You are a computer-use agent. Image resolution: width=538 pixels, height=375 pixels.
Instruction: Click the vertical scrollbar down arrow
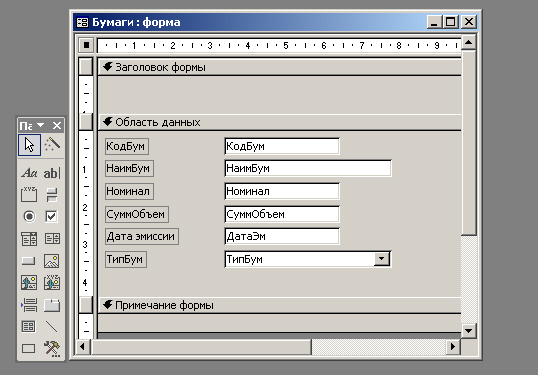click(x=468, y=331)
